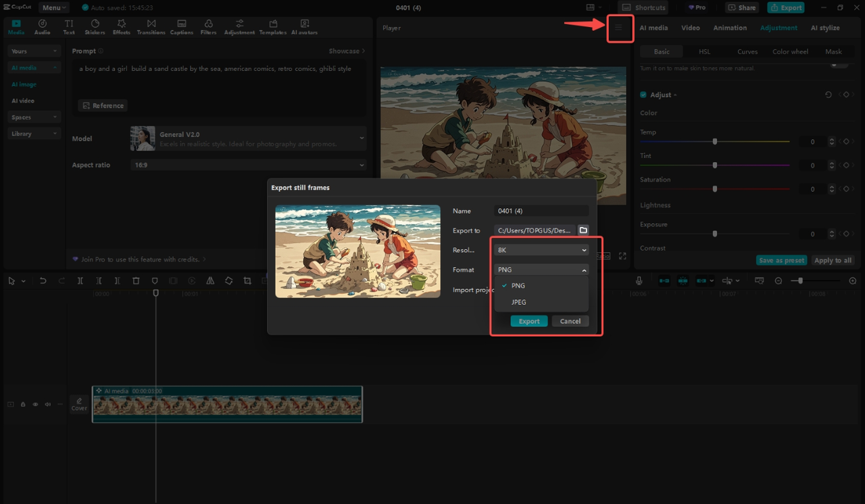Select the Undo icon in timeline toolbar
The width and height of the screenshot is (865, 504).
43,280
